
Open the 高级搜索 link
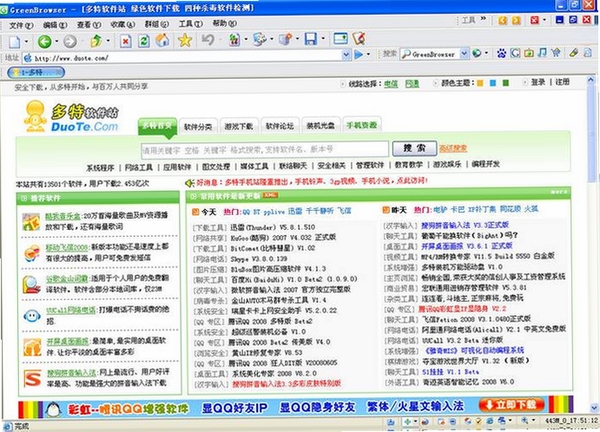click(453, 148)
